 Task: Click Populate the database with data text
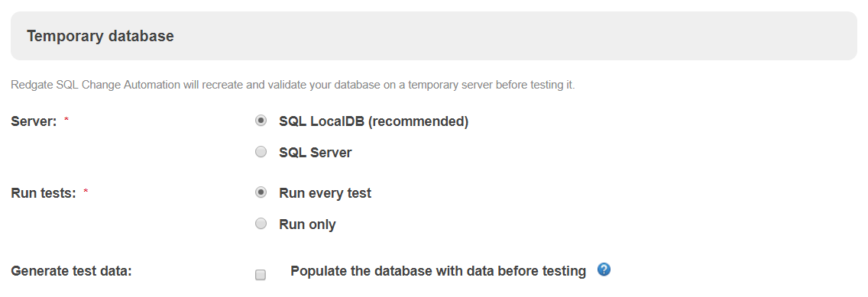coord(438,271)
